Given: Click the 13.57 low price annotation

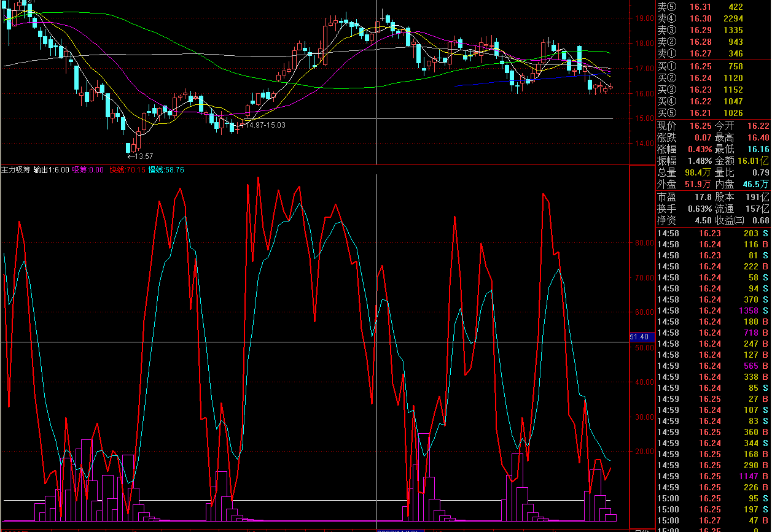Looking at the screenshot, I should 141,156.
